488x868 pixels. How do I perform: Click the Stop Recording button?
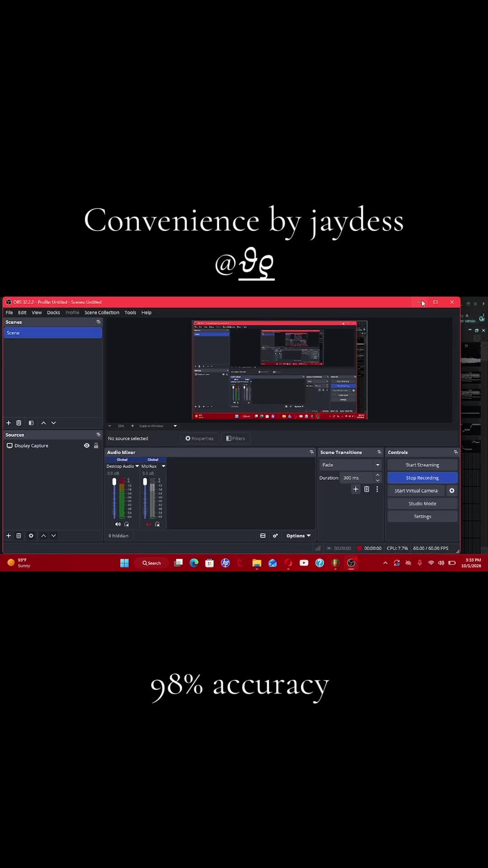pyautogui.click(x=422, y=478)
